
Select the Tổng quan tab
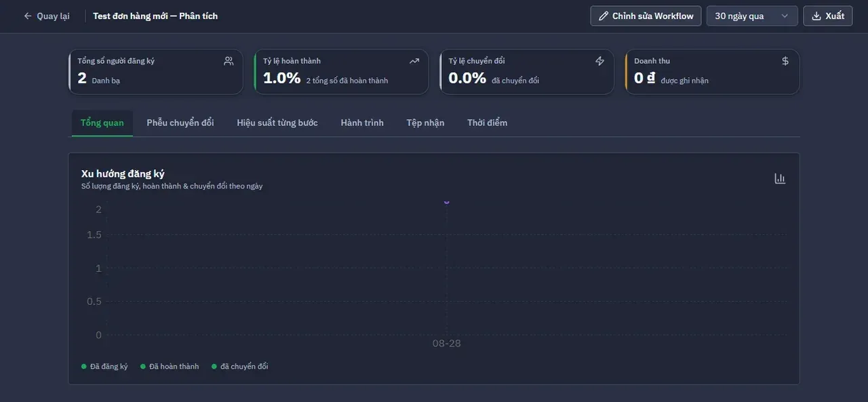[102, 123]
